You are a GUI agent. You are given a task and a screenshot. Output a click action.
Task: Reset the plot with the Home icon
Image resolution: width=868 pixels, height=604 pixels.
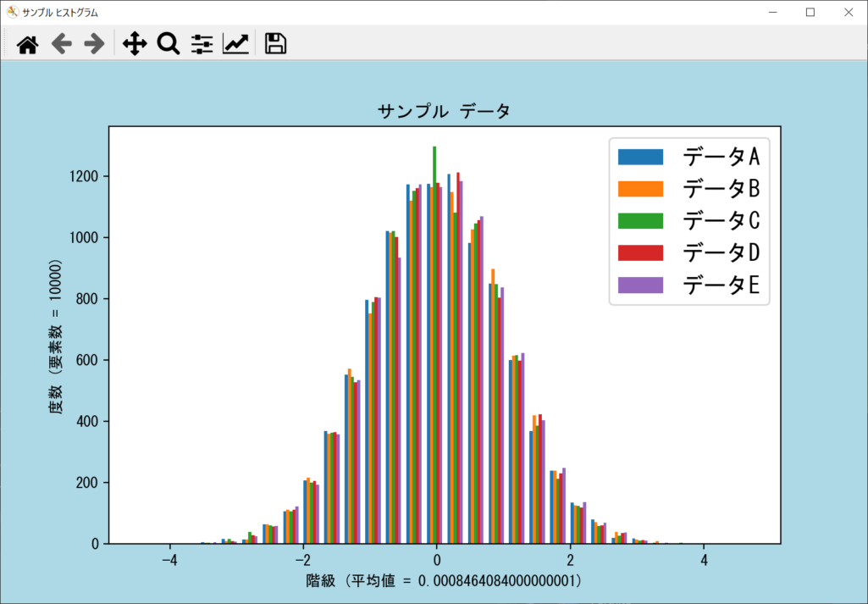tap(27, 44)
